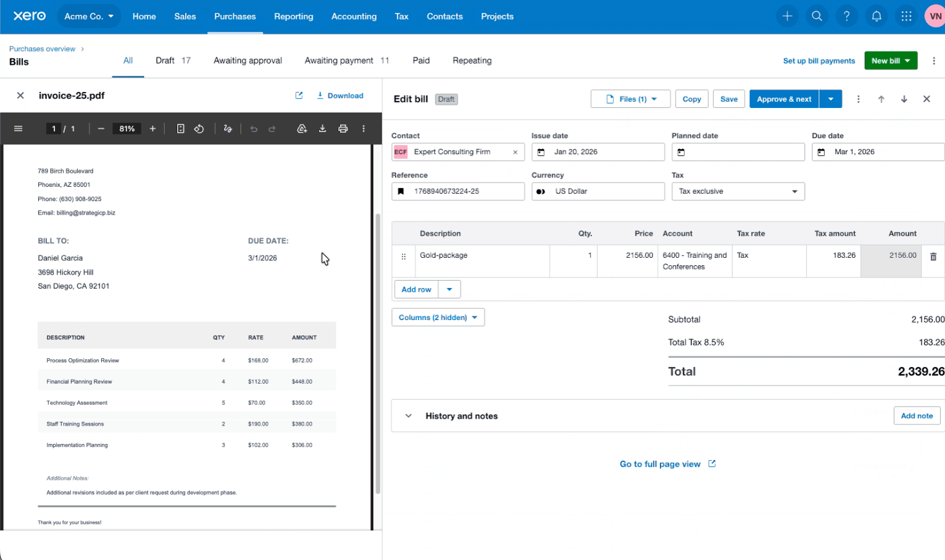Open the Tax exclusive selector

tap(738, 191)
